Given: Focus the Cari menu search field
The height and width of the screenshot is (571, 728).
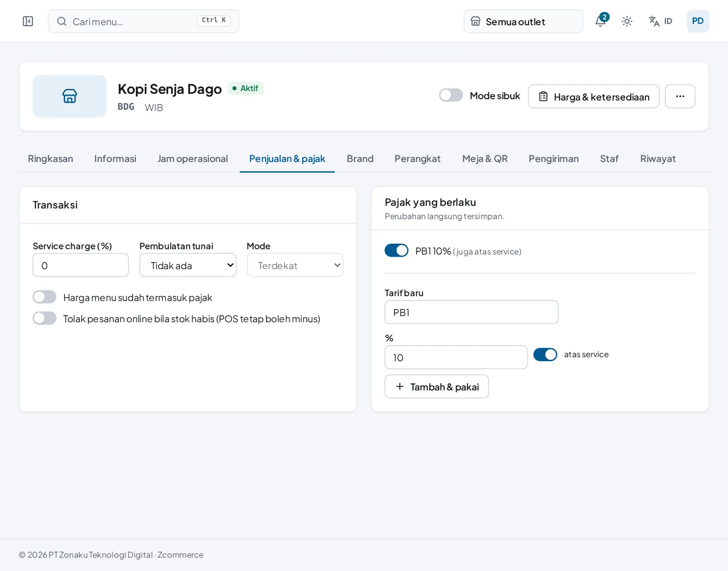Looking at the screenshot, I should [143, 21].
